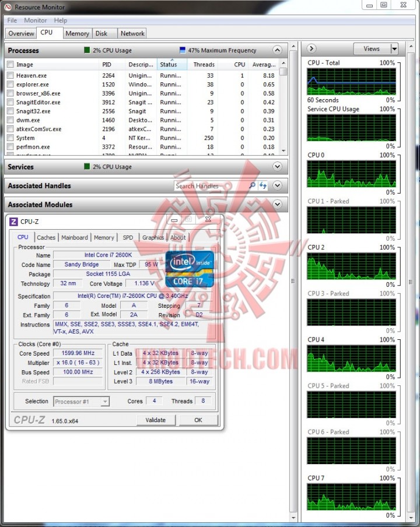Click the graphs pane scrollbar down arrow
420x527 pixels.
tap(411, 517)
